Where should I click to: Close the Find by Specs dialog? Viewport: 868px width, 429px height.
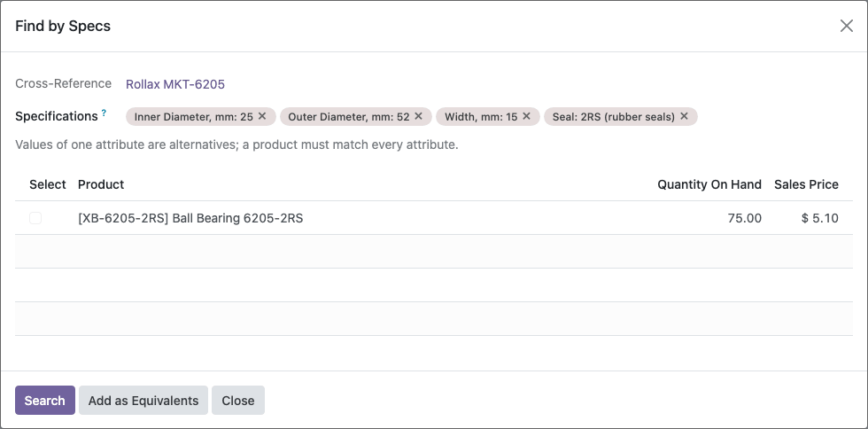click(x=847, y=26)
